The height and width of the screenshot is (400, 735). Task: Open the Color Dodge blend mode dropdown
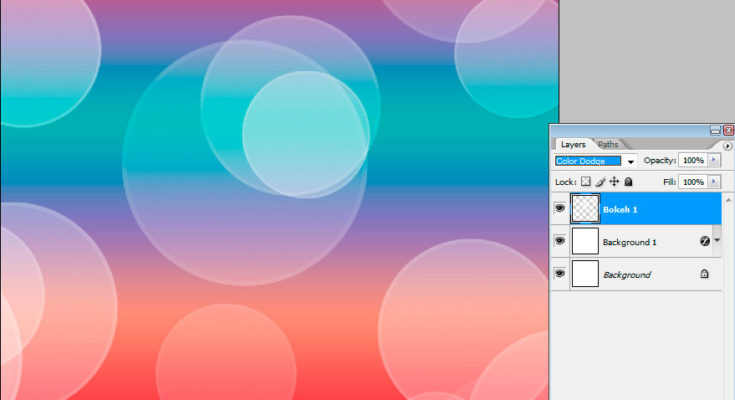(x=631, y=161)
